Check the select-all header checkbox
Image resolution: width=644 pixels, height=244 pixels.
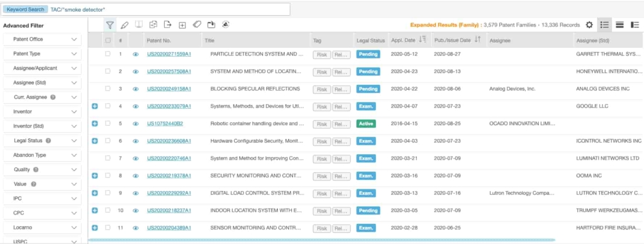tap(108, 40)
